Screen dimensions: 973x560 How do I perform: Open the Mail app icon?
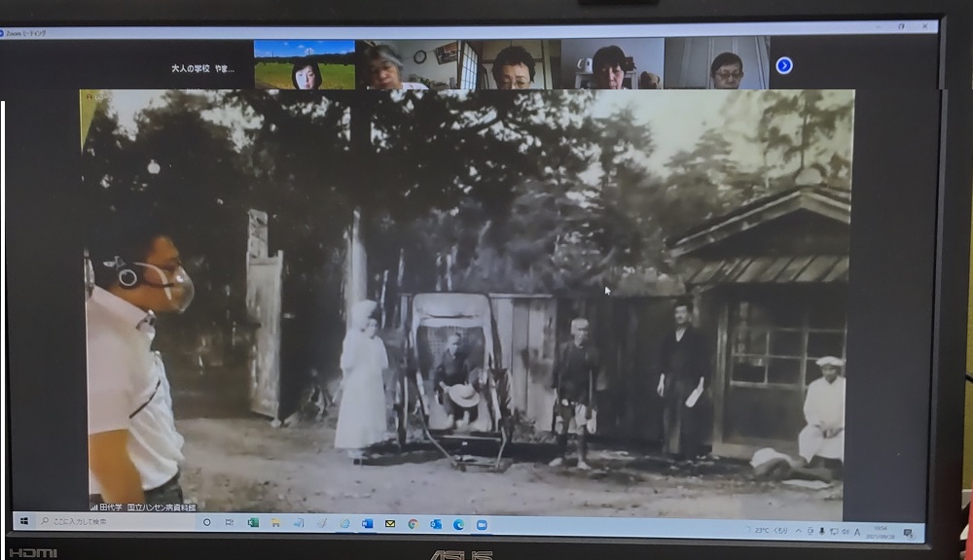coord(390,524)
